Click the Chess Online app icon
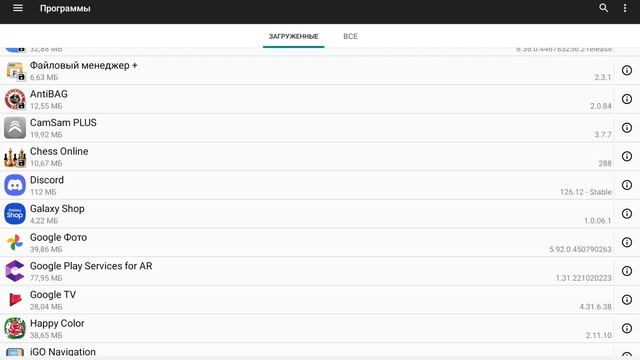 coord(15,157)
